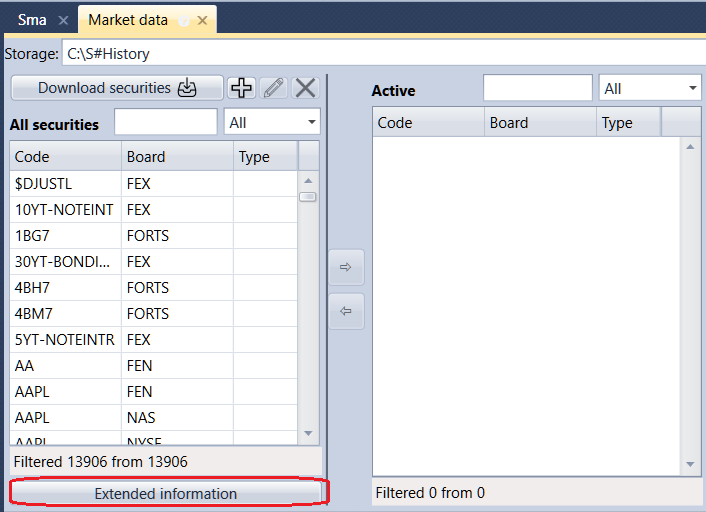Click the All securities list scroll down arrow

308,433
